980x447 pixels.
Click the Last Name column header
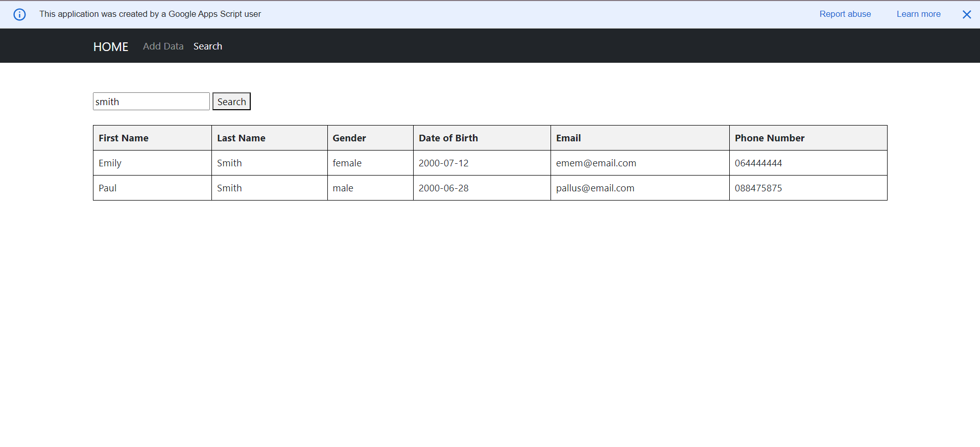pos(241,138)
